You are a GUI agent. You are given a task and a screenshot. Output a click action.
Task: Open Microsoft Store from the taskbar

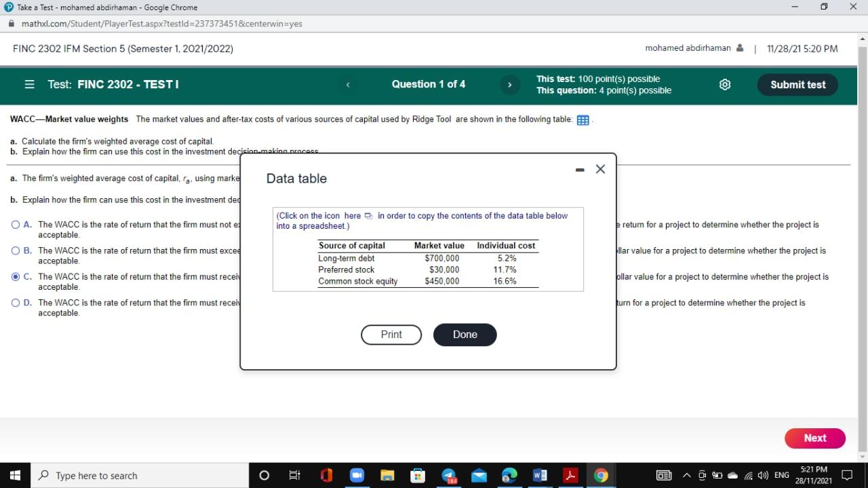click(x=418, y=476)
